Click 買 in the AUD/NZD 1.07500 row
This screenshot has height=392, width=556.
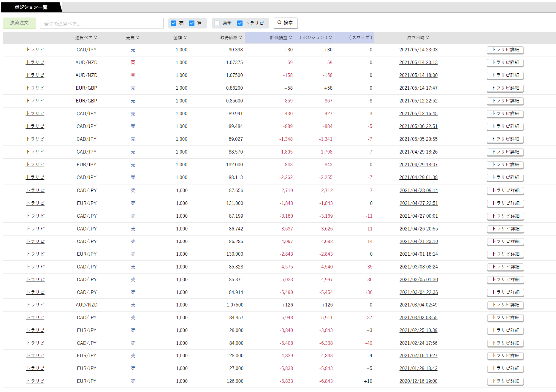[133, 75]
